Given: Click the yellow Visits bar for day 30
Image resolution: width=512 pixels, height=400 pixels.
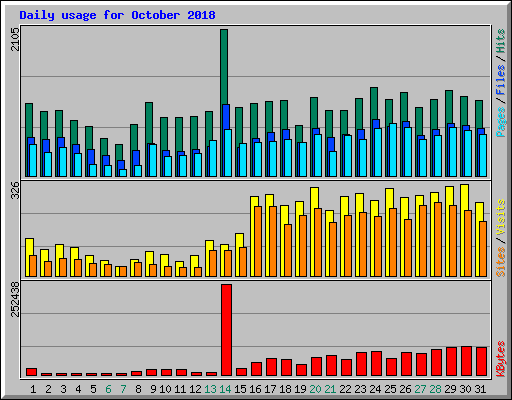Looking at the screenshot, I should [463, 230].
